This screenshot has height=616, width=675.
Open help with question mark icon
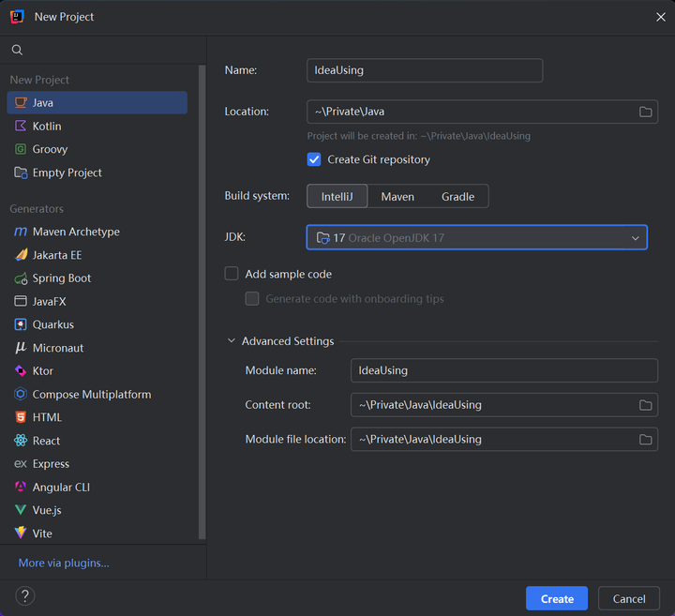25,596
